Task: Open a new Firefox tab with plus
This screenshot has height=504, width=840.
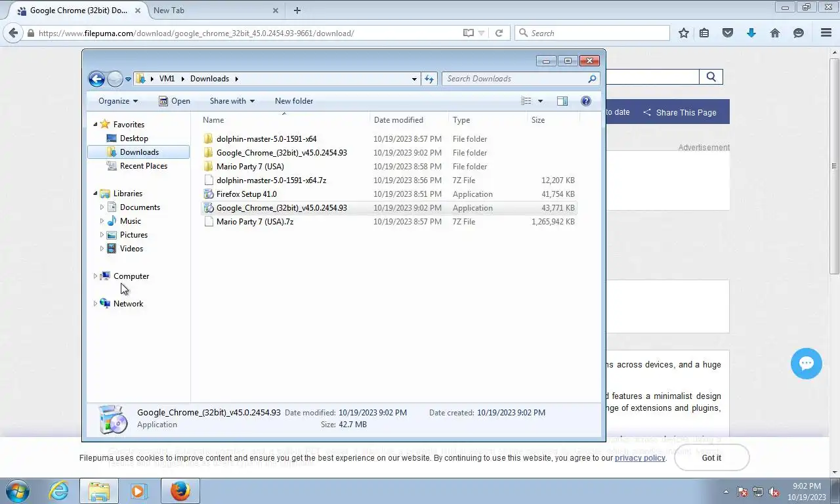Action: (297, 10)
